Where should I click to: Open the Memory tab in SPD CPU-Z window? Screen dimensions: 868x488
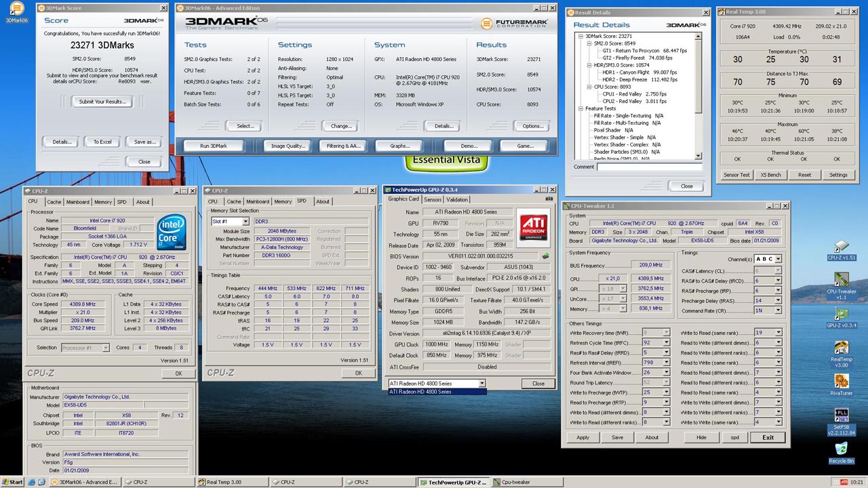pos(283,201)
